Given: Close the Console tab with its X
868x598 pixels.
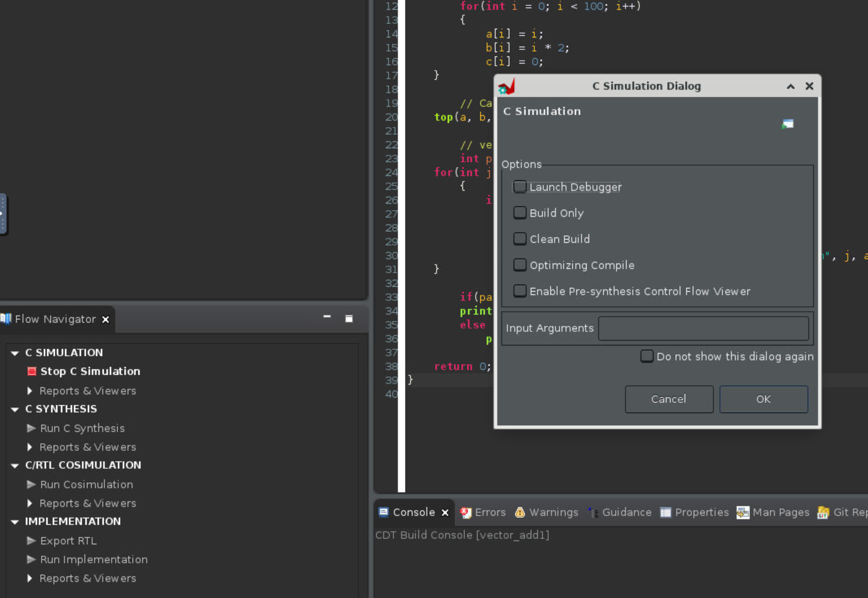Looking at the screenshot, I should pyautogui.click(x=445, y=512).
